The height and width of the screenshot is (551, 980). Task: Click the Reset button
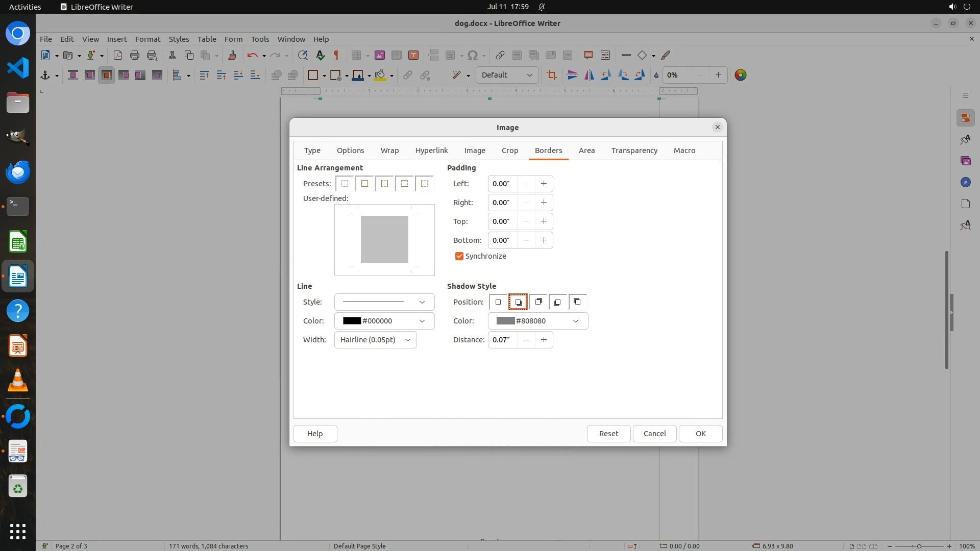(608, 434)
